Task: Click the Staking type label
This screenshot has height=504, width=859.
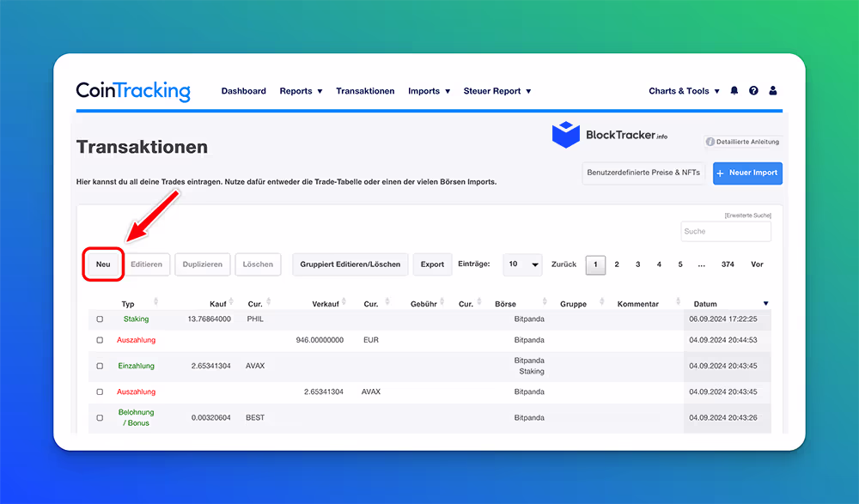Action: click(x=136, y=319)
